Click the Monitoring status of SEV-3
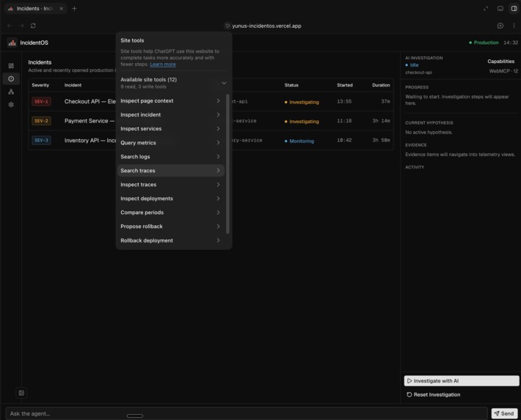The width and height of the screenshot is (521, 420). tap(299, 141)
